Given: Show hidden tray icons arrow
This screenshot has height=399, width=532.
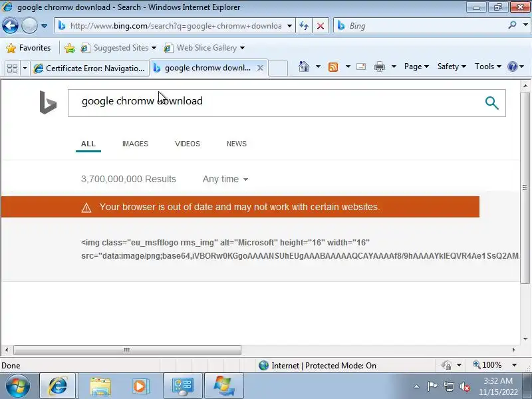Looking at the screenshot, I should tap(417, 386).
